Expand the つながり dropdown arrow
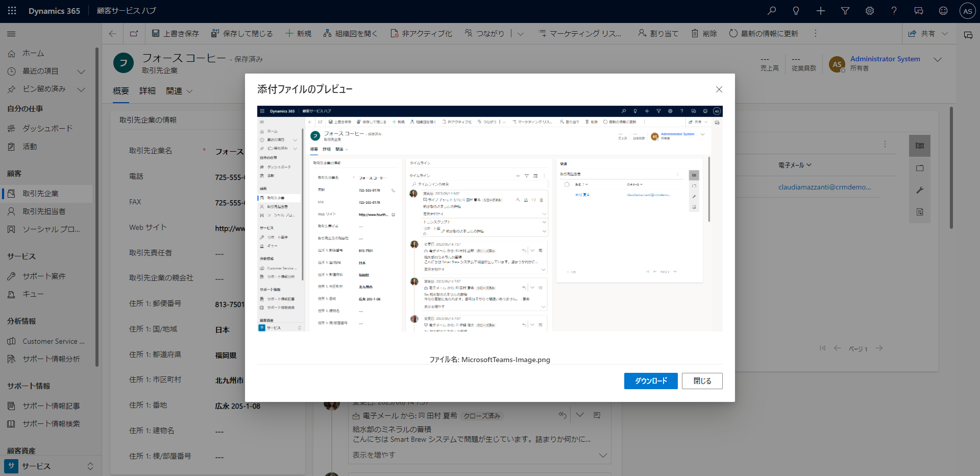980x476 pixels. [x=521, y=34]
